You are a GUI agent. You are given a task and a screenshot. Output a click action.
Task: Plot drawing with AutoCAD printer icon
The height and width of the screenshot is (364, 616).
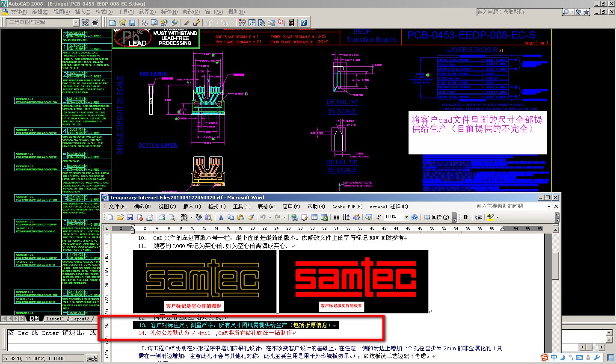tap(145, 22)
